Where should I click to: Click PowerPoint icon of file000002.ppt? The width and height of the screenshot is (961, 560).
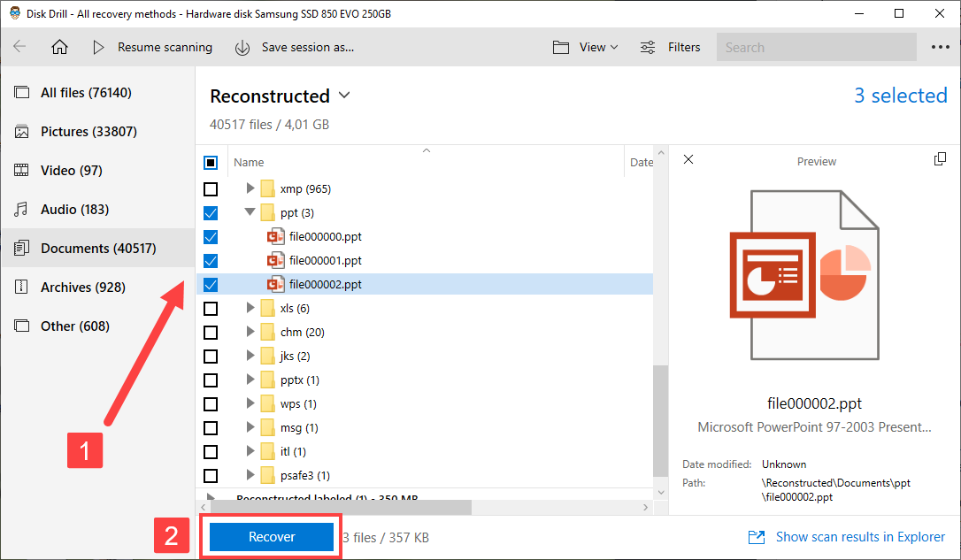click(276, 284)
